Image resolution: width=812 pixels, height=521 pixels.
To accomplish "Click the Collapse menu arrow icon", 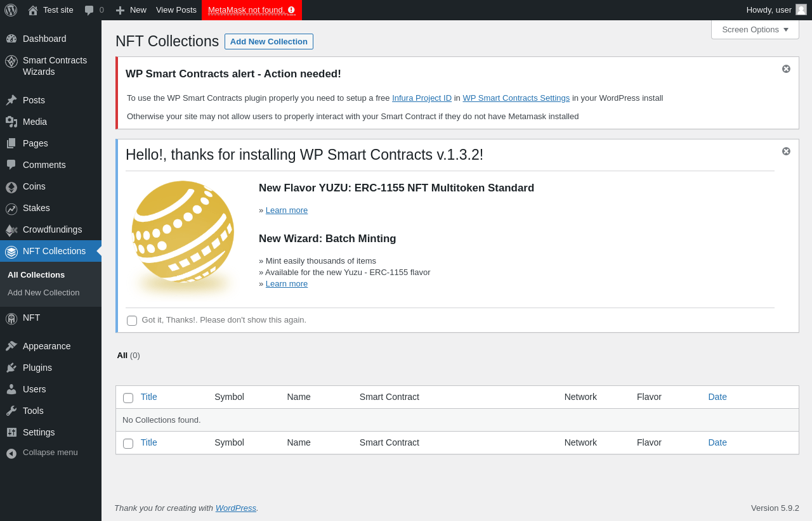I will coord(11,453).
